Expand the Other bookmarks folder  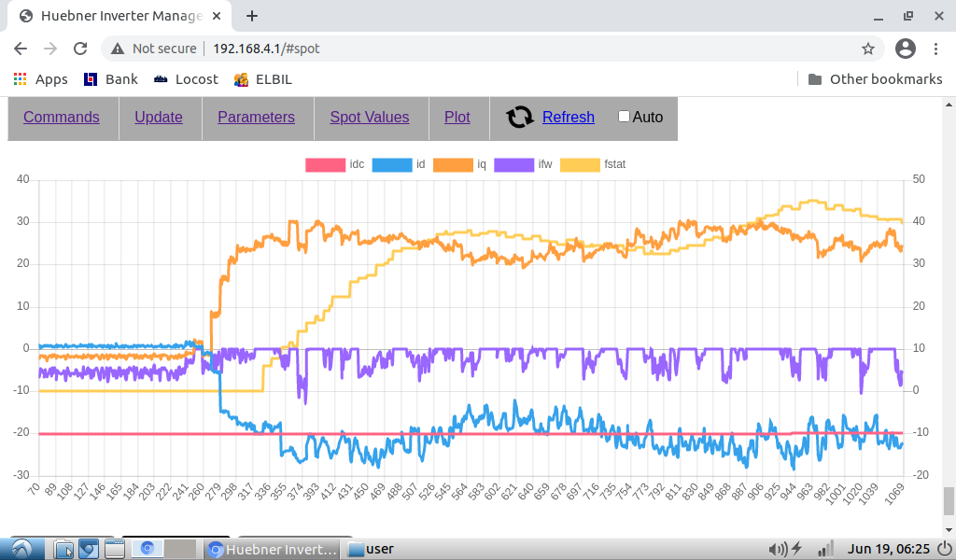coord(875,79)
